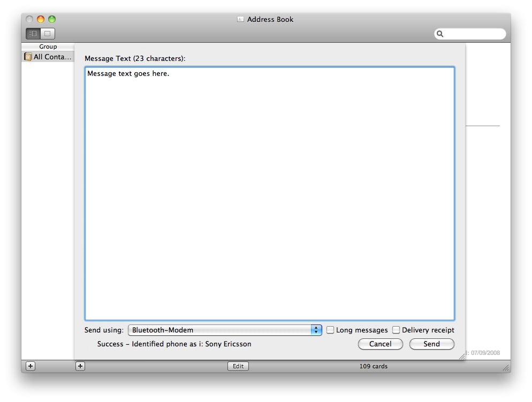Click the Group column header
The width and height of the screenshot is (532, 402).
click(x=48, y=47)
